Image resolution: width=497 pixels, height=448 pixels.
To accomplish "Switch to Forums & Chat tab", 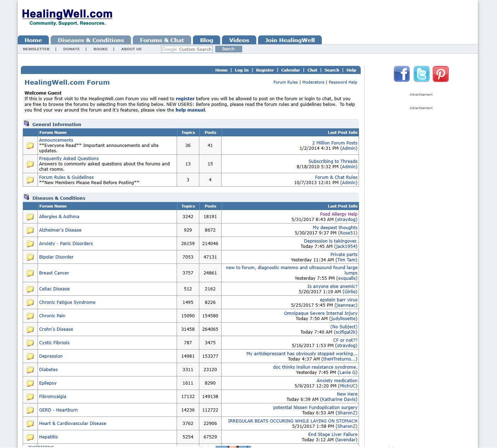I will click(162, 40).
